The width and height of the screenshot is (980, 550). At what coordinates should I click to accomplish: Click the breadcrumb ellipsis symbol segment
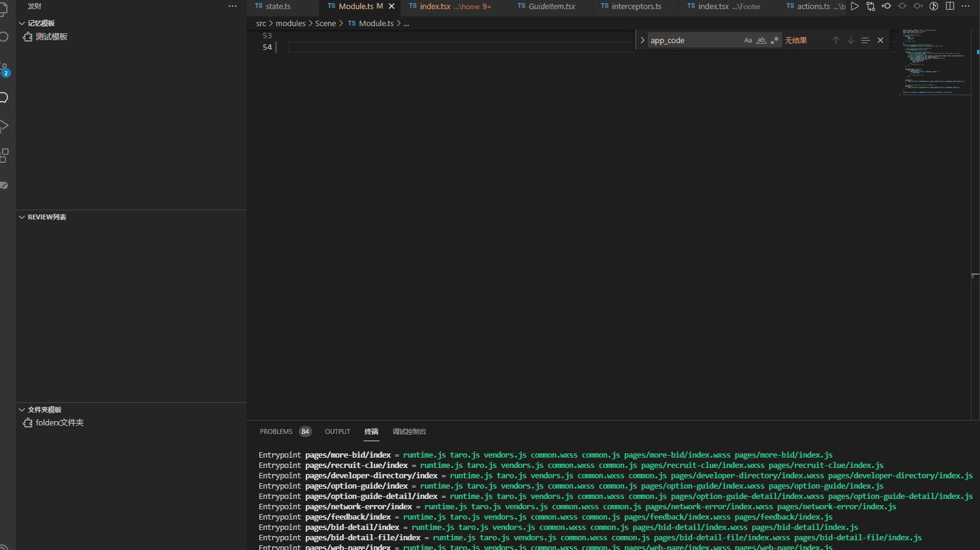406,23
